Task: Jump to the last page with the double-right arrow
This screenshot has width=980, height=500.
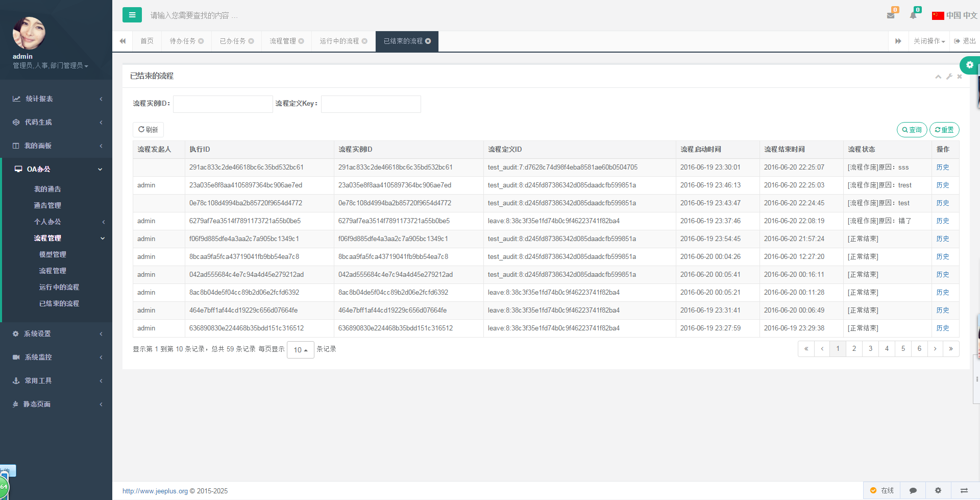Action: click(951, 349)
